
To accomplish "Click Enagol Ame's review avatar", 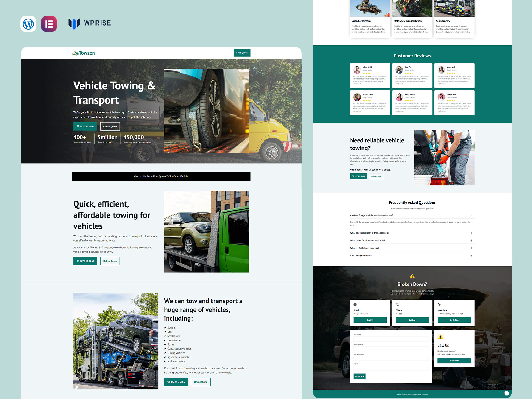I will coord(441,97).
